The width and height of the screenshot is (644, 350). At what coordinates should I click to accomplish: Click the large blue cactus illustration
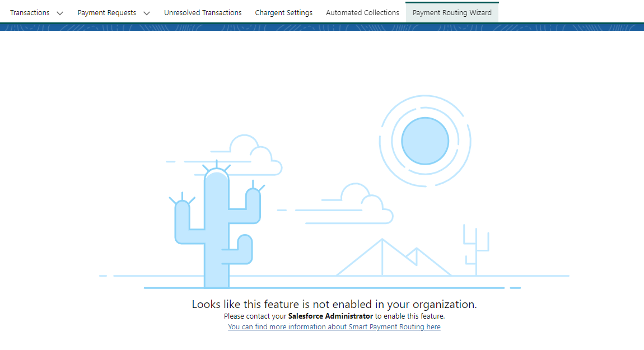point(217,235)
